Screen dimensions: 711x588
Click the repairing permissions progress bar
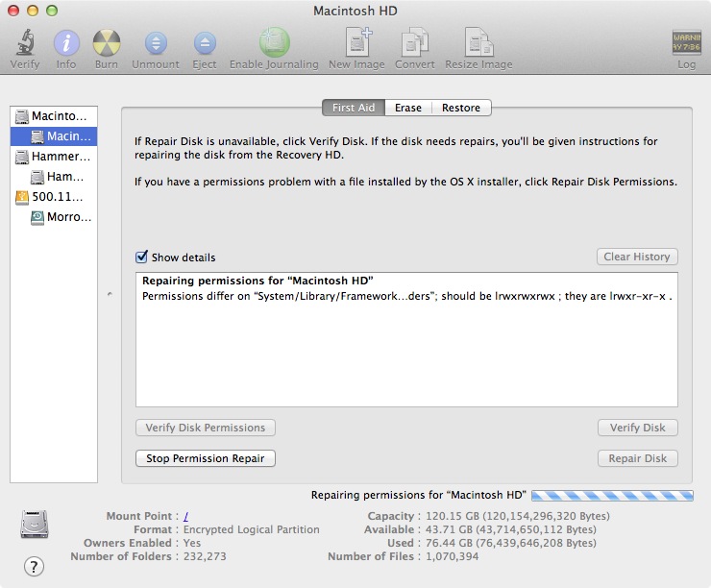612,496
